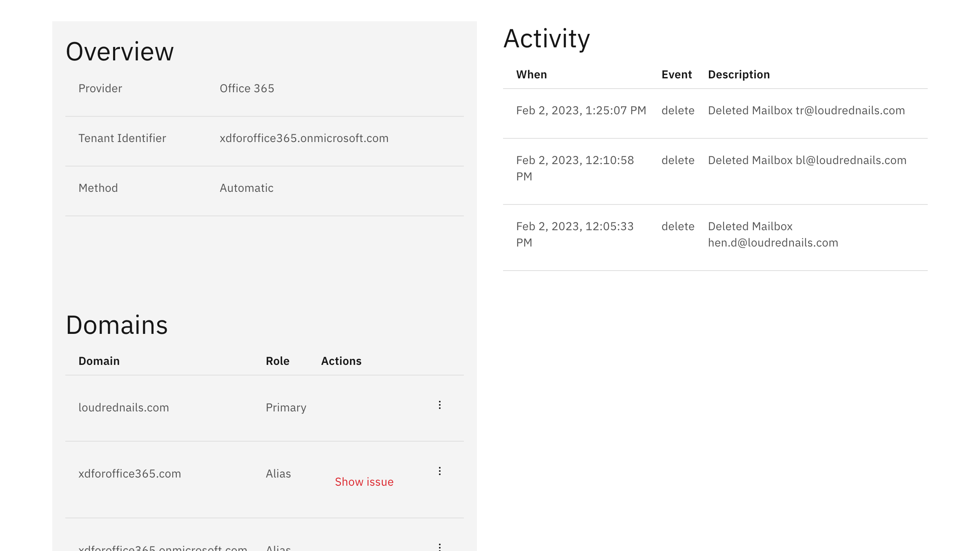
Task: Click the 12:05:33 PM activity timestamp
Action: pyautogui.click(x=575, y=234)
